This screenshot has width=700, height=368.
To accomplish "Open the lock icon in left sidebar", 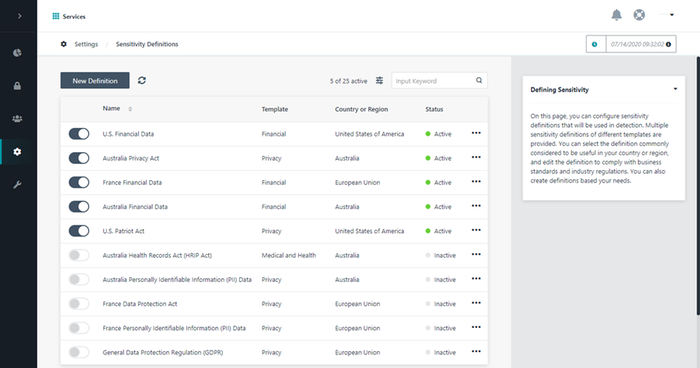I will tap(17, 86).
